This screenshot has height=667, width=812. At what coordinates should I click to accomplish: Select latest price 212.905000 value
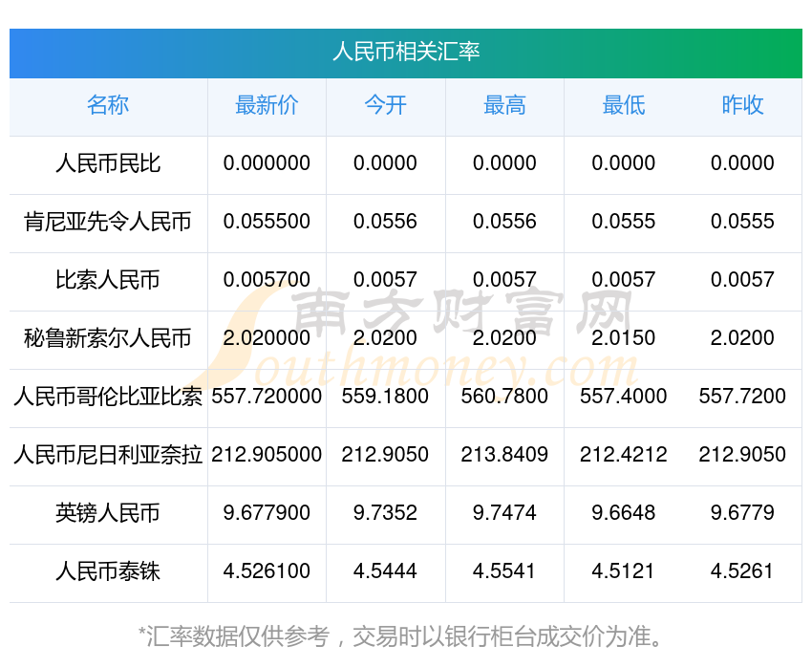(267, 455)
